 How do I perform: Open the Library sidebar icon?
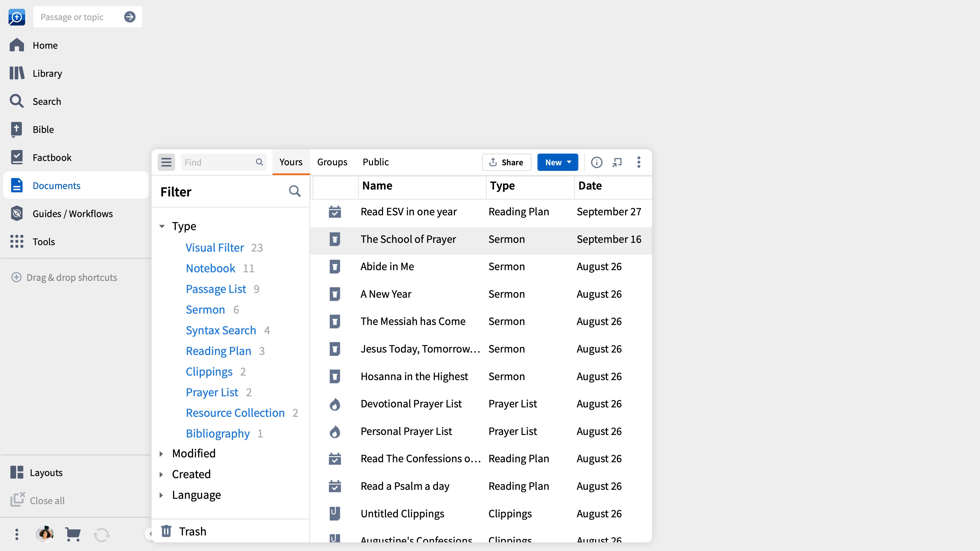(x=17, y=73)
